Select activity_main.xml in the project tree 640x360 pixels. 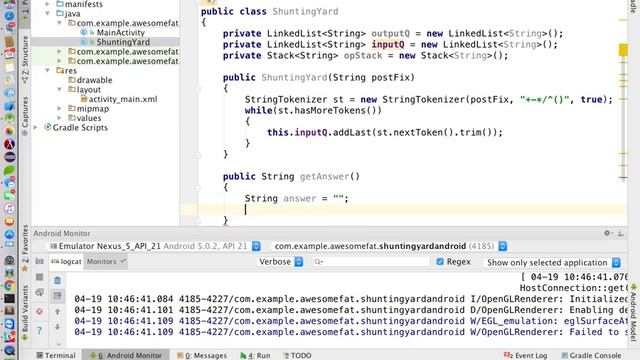123,99
